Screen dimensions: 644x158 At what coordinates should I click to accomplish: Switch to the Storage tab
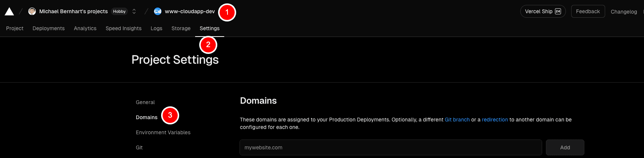[181, 28]
